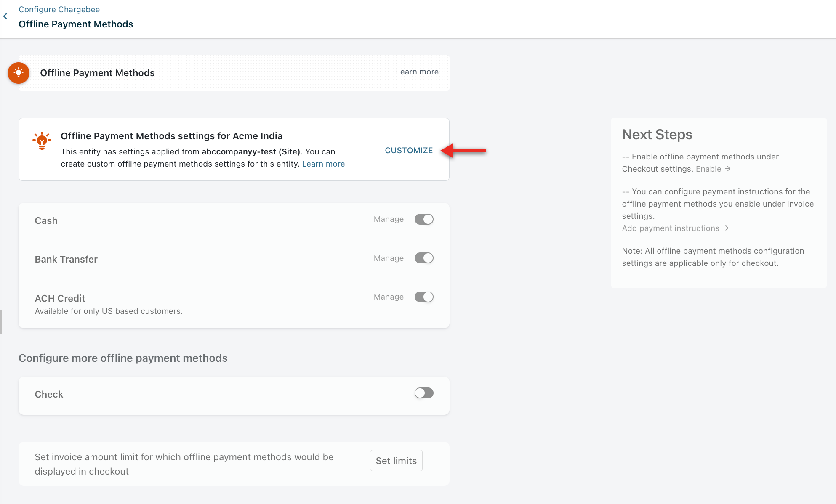The width and height of the screenshot is (836, 504).
Task: Open Manage for Cash
Action: (x=389, y=219)
